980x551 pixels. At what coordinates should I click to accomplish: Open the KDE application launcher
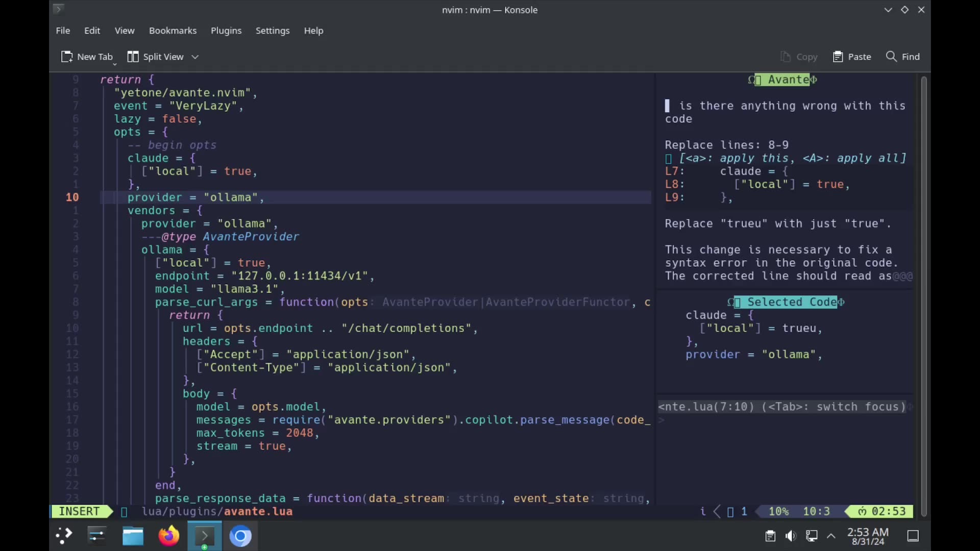pyautogui.click(x=64, y=536)
